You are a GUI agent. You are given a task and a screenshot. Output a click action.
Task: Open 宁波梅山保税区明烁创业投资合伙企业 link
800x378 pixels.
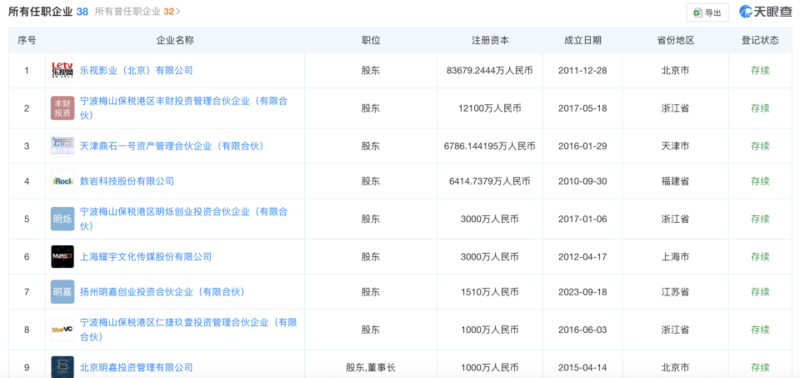184,219
